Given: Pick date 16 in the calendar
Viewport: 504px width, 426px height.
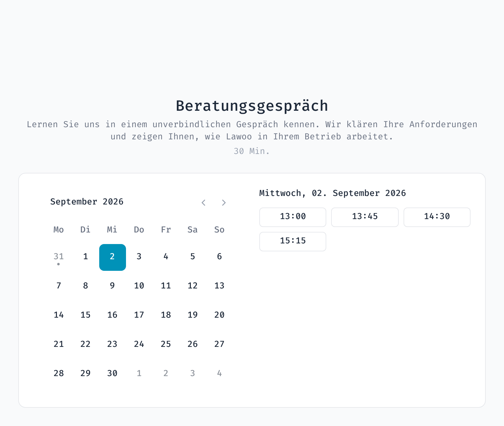Looking at the screenshot, I should (112, 316).
